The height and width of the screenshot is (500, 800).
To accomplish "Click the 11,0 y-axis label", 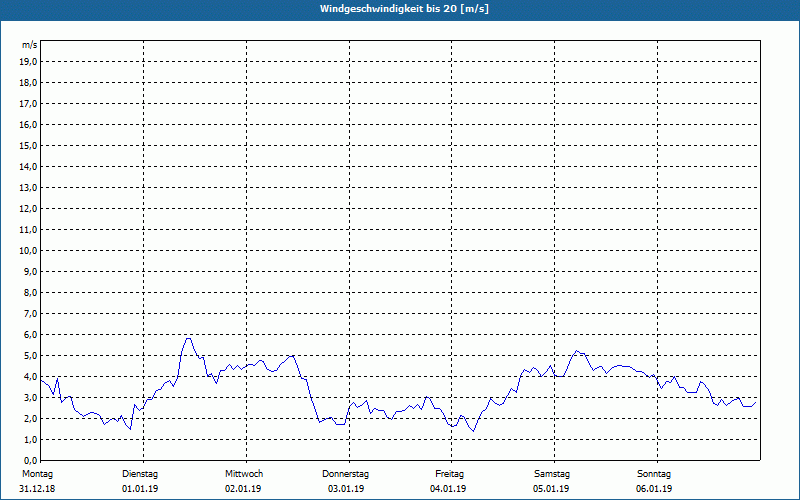I will pyautogui.click(x=28, y=230).
